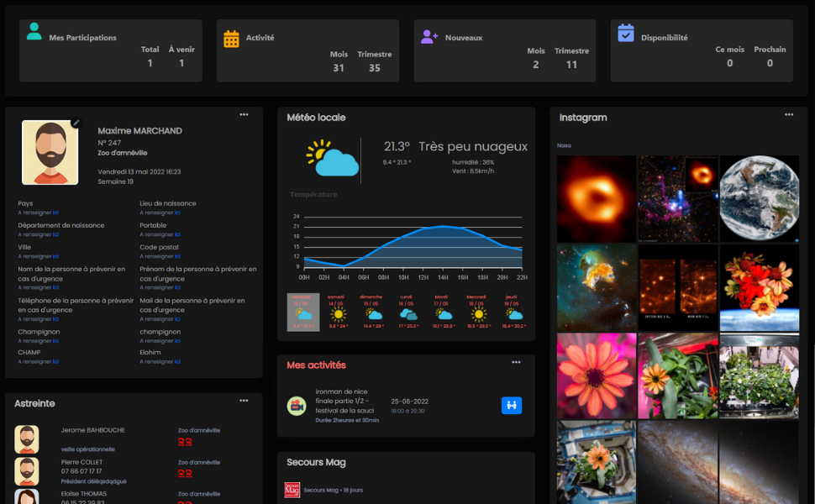Open the three-dot menu of Astreinte panel
815x504 pixels.
click(244, 401)
